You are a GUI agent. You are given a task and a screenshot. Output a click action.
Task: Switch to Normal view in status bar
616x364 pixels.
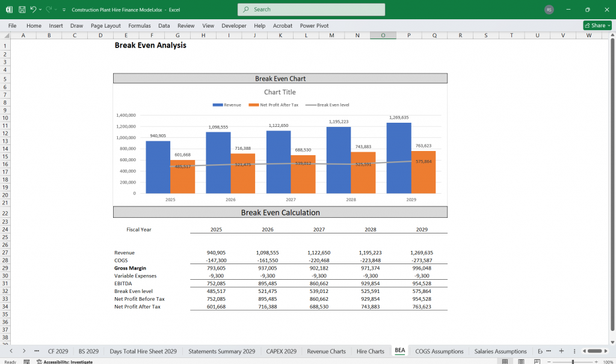click(x=504, y=361)
